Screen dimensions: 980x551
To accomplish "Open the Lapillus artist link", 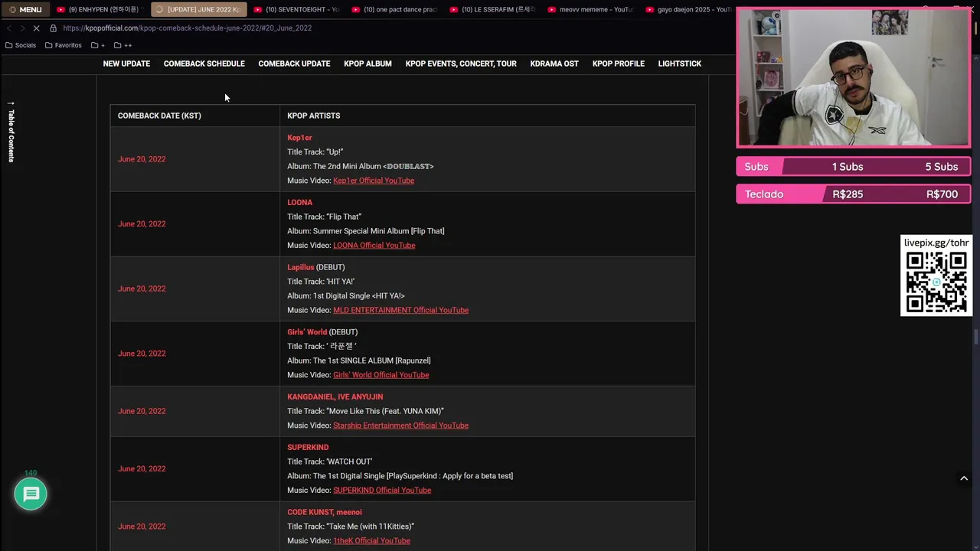I will point(300,267).
